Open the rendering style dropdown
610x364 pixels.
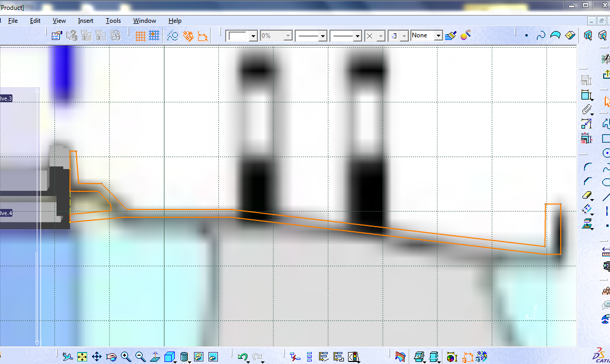coord(404,36)
